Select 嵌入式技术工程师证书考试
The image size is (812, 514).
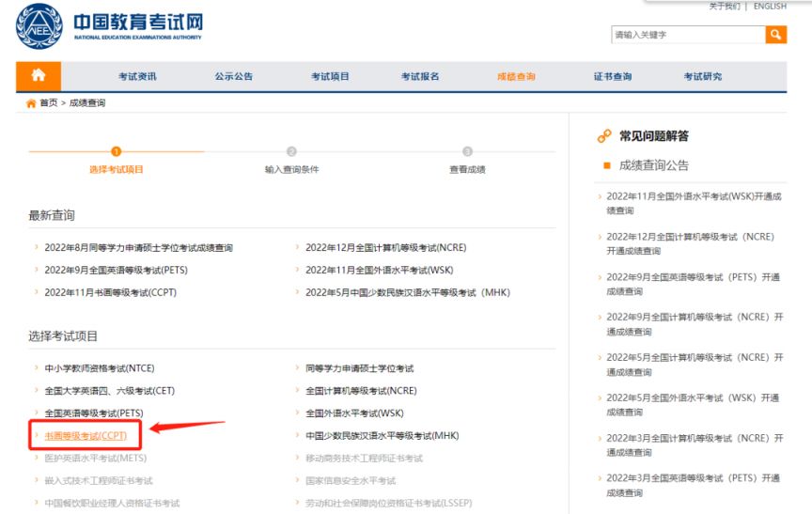99,480
